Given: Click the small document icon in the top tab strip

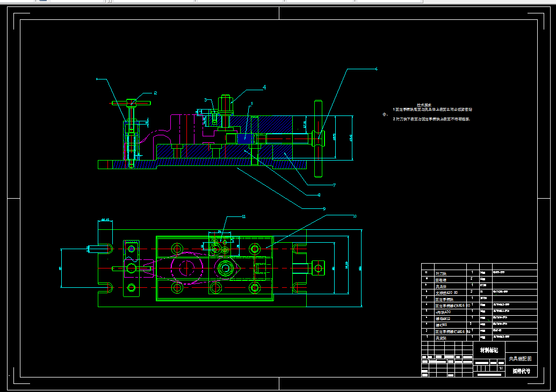Looking at the screenshot, I should pos(43,1).
